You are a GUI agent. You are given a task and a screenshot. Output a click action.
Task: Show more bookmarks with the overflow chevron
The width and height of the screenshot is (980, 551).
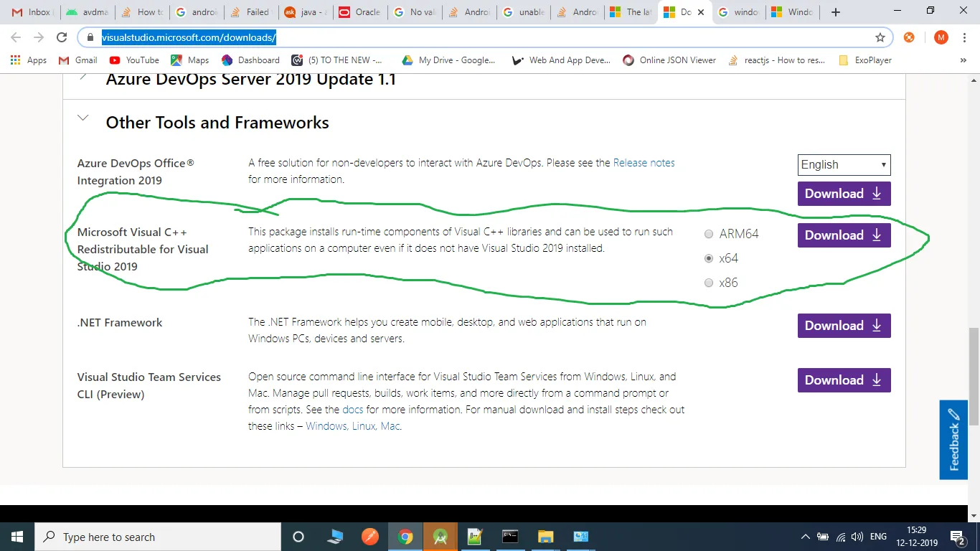point(963,60)
